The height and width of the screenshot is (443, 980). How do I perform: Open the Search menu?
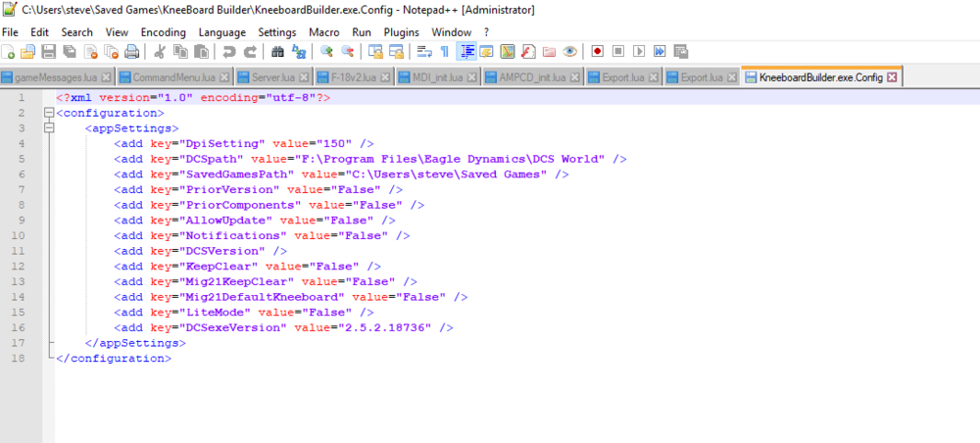(x=76, y=32)
